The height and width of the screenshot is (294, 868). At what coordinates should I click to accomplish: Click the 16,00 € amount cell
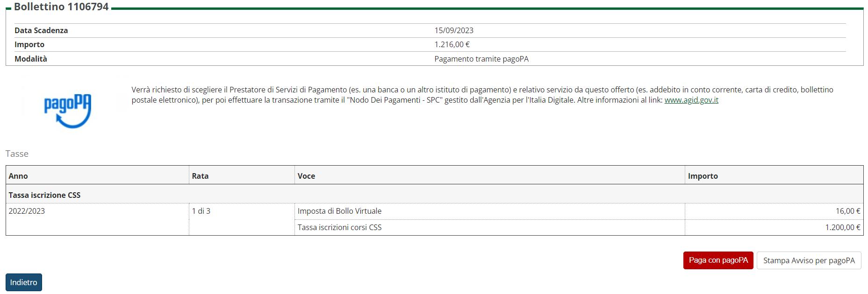[847, 211]
